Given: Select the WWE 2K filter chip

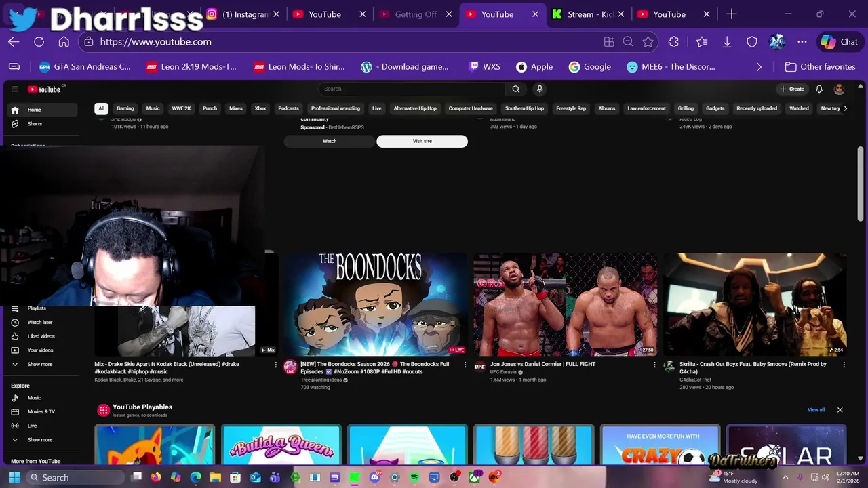Looking at the screenshot, I should 182,108.
